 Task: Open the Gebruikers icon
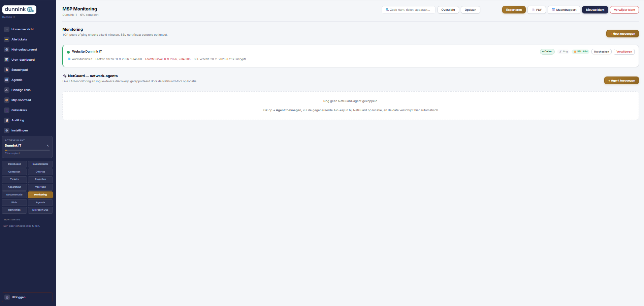[x=7, y=110]
